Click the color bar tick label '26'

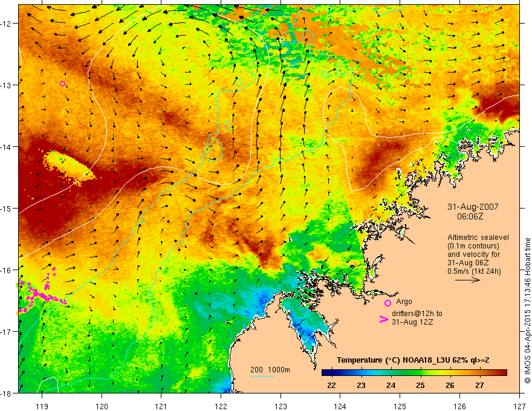click(x=450, y=386)
